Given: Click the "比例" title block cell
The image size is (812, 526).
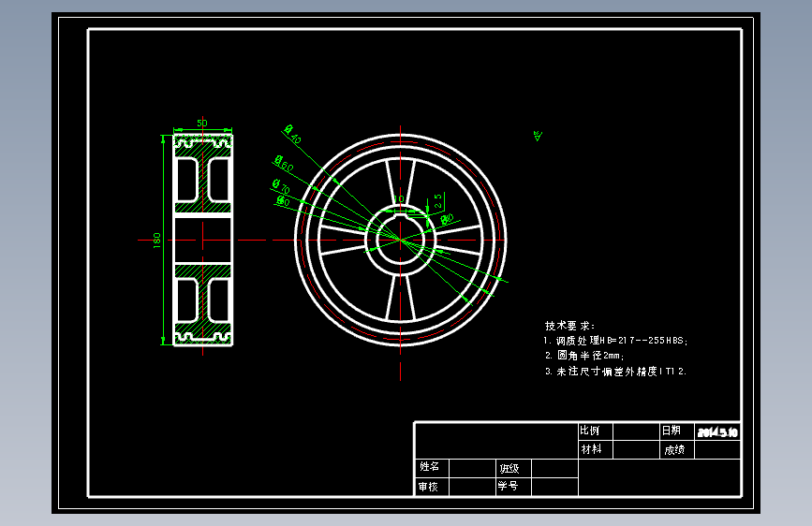Looking at the screenshot, I should pyautogui.click(x=596, y=431).
